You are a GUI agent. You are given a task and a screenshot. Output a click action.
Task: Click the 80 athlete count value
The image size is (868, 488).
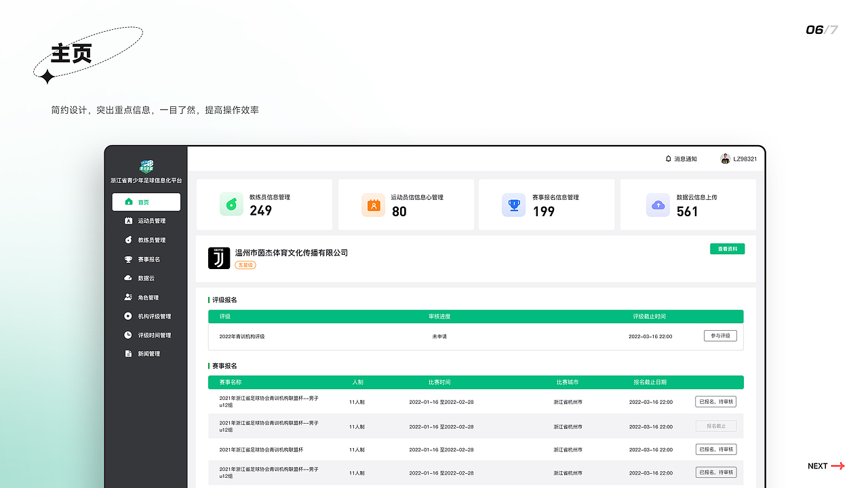point(399,211)
